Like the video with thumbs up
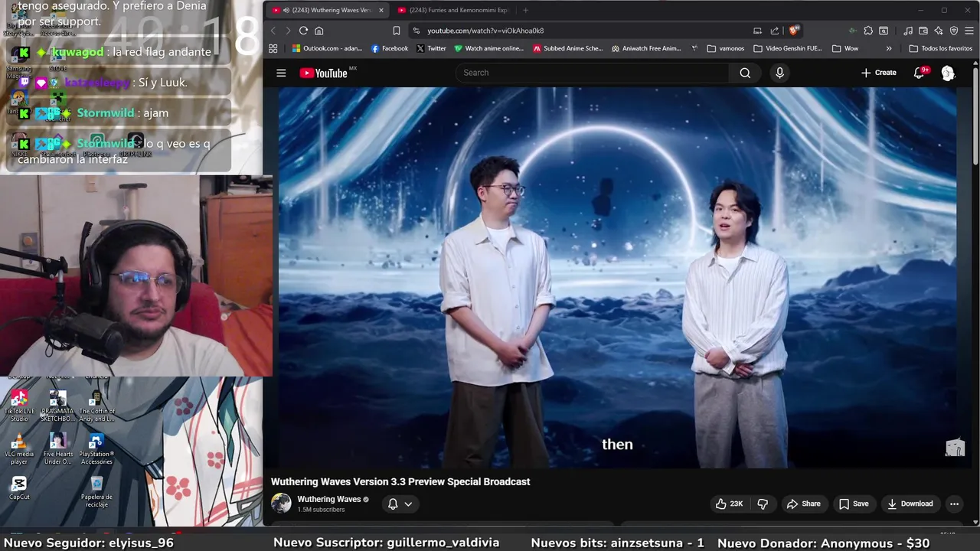This screenshot has height=551, width=980. point(729,504)
